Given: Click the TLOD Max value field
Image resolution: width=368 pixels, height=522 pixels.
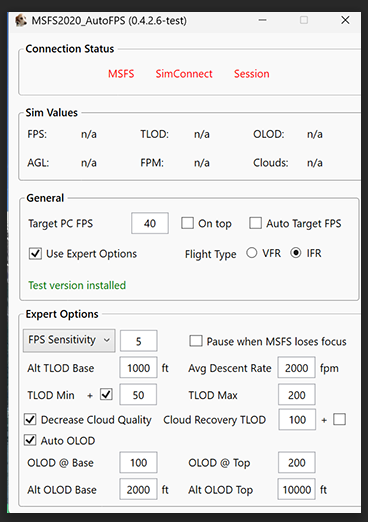Looking at the screenshot, I should coord(297,394).
